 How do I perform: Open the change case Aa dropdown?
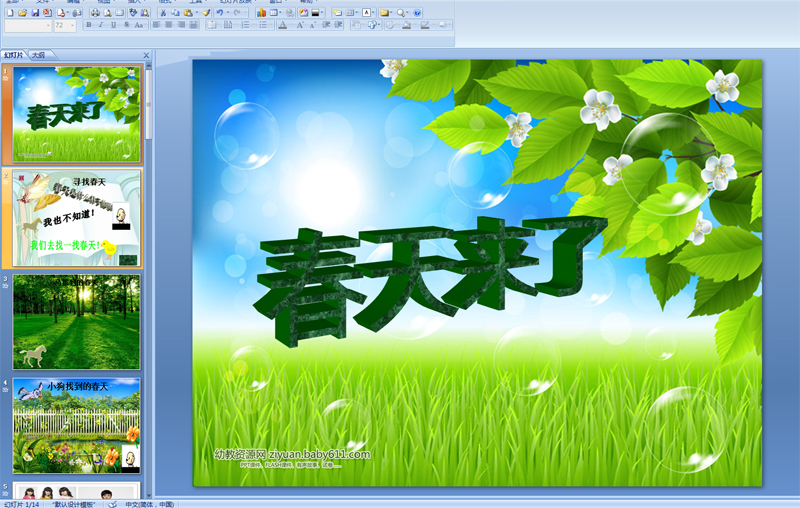tap(140, 25)
